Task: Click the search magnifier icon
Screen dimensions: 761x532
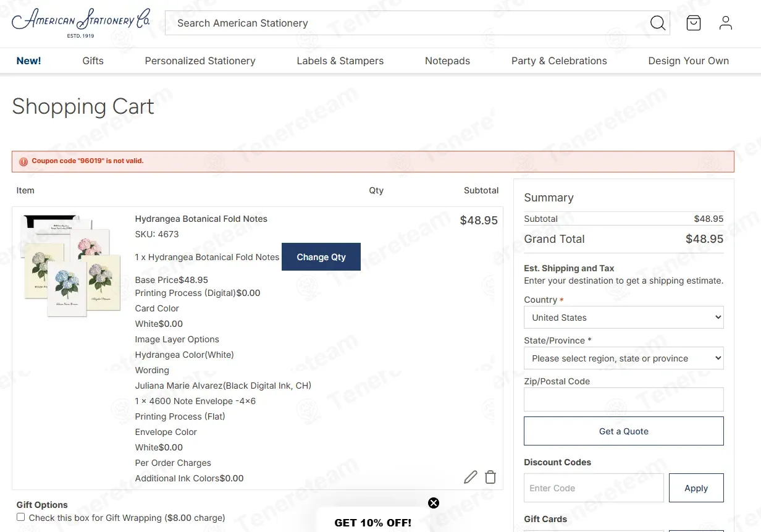Action: [x=658, y=23]
